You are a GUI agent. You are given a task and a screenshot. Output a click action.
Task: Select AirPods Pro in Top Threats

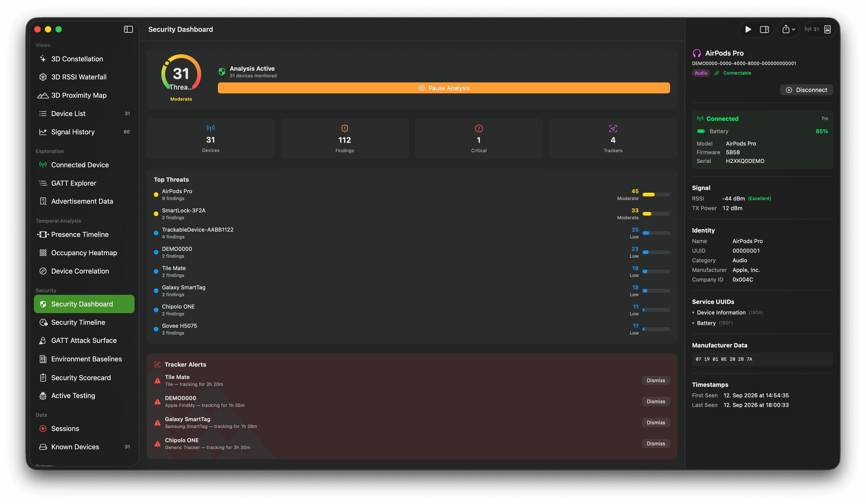tap(412, 195)
